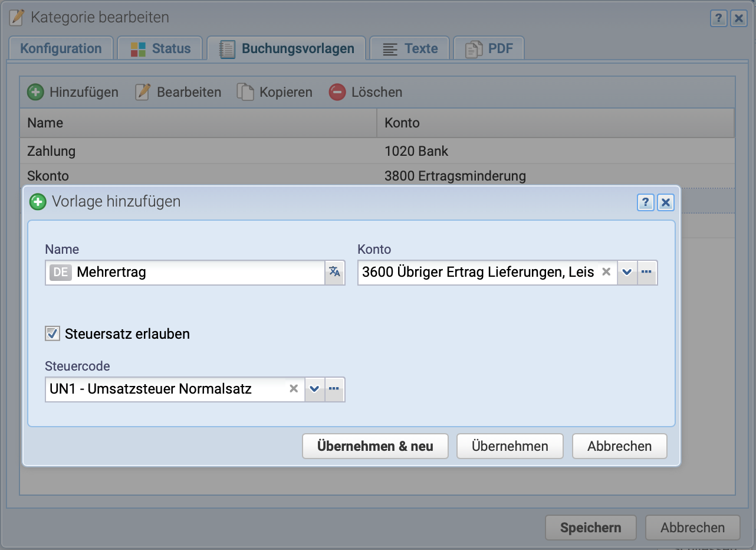Uncheck Steuersatz erlauben checkbox
The image size is (756, 550).
pyautogui.click(x=52, y=334)
